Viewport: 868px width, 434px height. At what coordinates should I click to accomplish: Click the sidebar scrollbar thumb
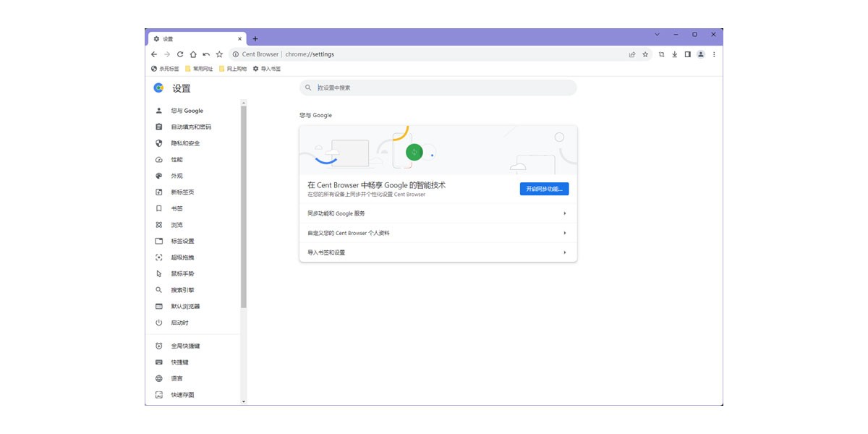tap(244, 207)
